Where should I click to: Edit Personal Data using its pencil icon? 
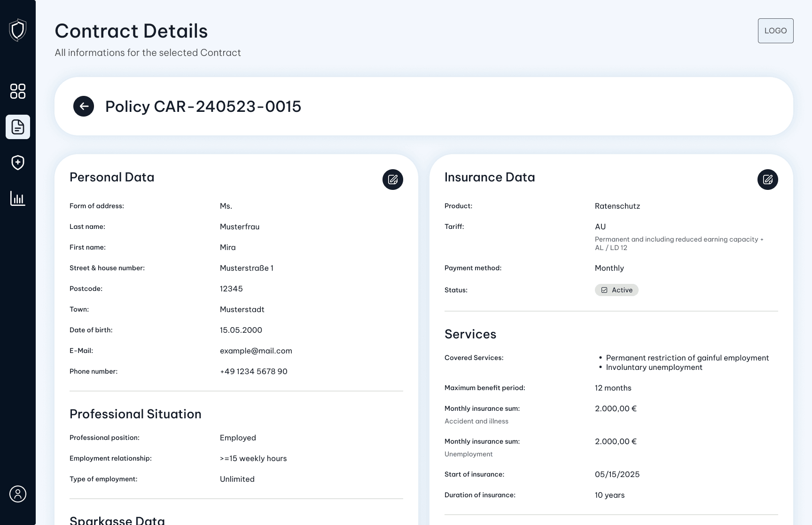393,179
